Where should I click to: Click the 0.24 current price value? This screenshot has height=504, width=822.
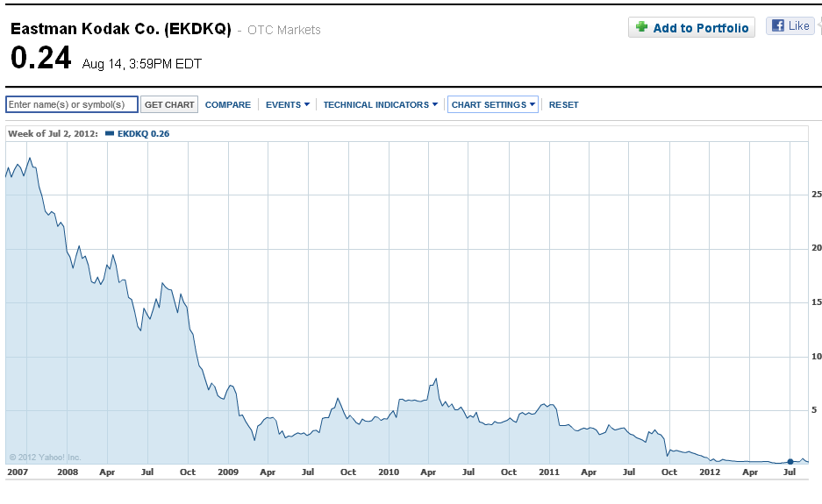[x=40, y=58]
